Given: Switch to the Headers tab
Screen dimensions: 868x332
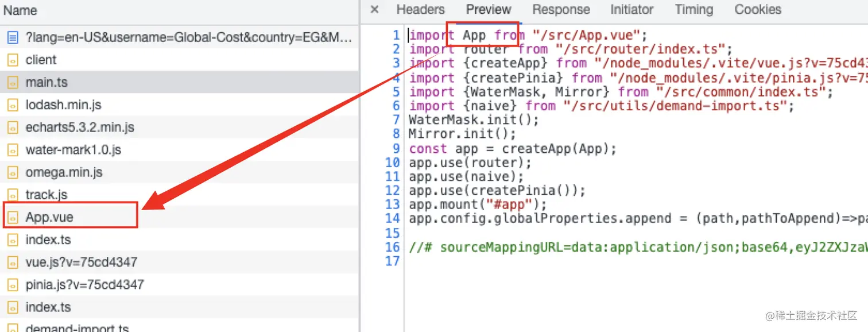Looking at the screenshot, I should pos(420,10).
